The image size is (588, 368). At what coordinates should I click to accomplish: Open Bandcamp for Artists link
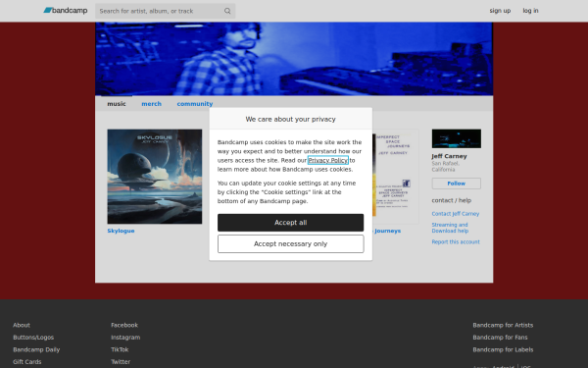click(x=503, y=325)
